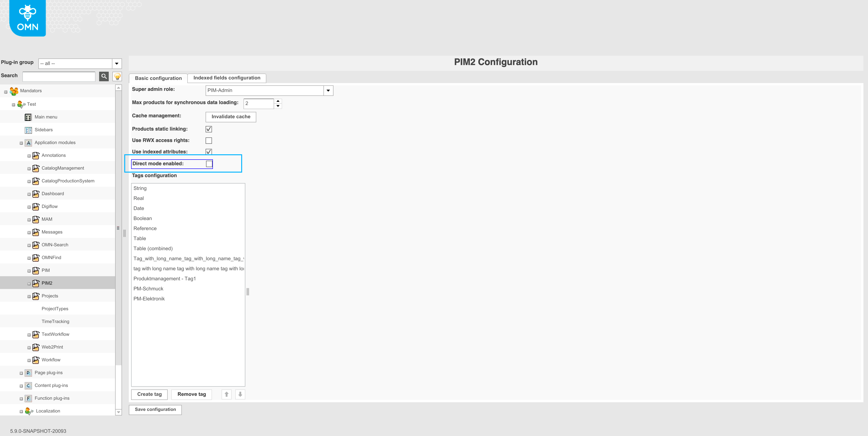The width and height of the screenshot is (868, 436).
Task: Click the Page plug-ins icon
Action: click(x=28, y=373)
